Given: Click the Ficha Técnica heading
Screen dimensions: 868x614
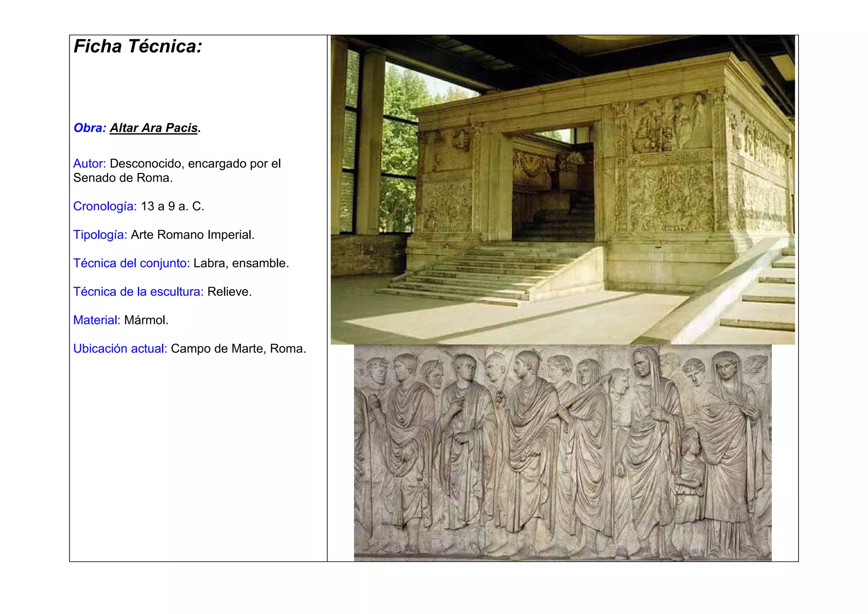Looking at the screenshot, I should [138, 46].
